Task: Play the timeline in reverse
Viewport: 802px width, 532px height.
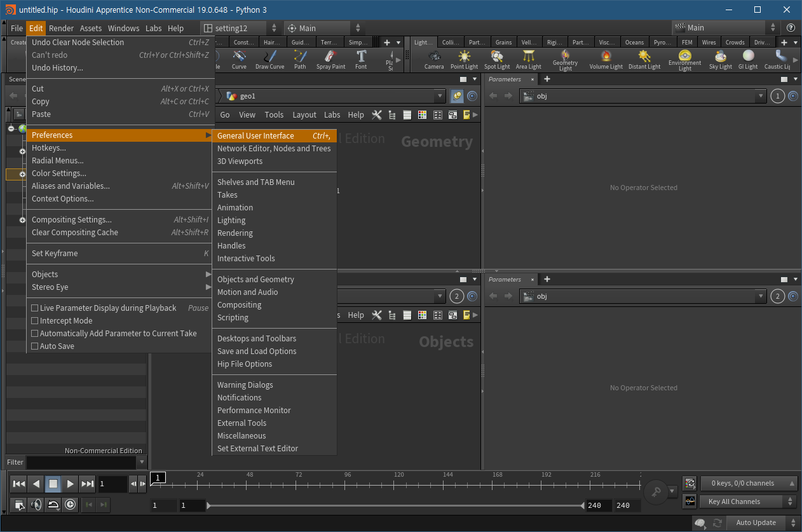Action: pos(36,484)
